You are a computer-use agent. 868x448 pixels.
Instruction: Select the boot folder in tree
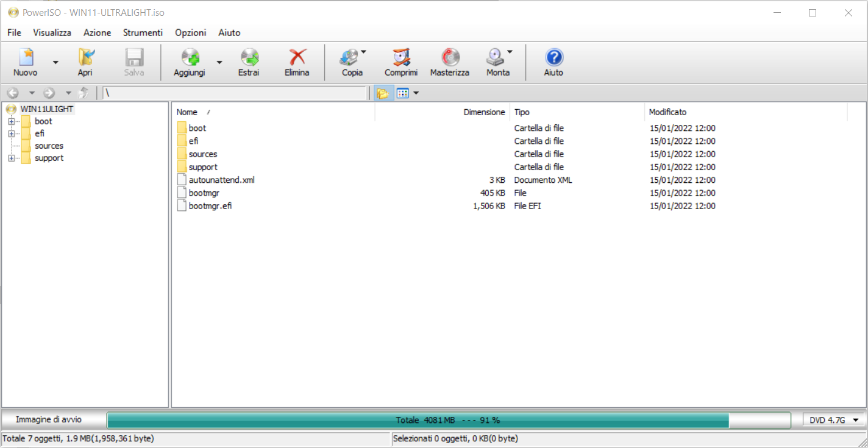pos(43,121)
